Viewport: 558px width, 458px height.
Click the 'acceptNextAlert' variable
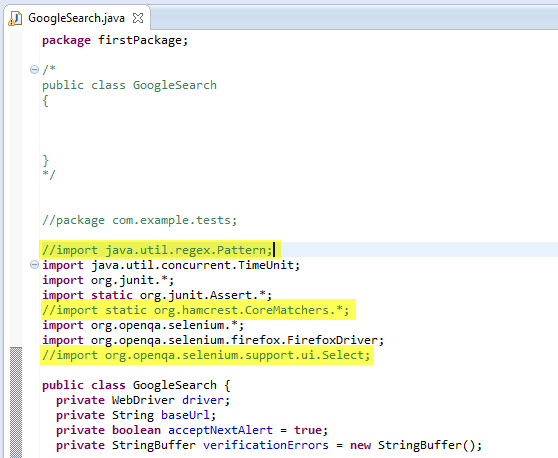[x=220, y=430]
